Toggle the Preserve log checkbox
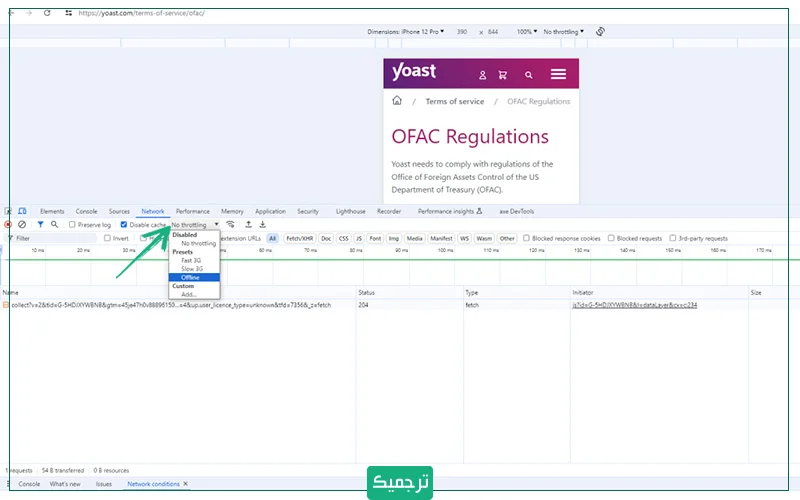 [x=72, y=224]
